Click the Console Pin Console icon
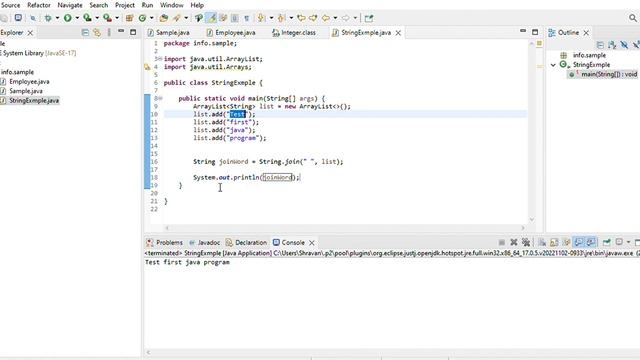640x360 pixels. tap(607, 242)
